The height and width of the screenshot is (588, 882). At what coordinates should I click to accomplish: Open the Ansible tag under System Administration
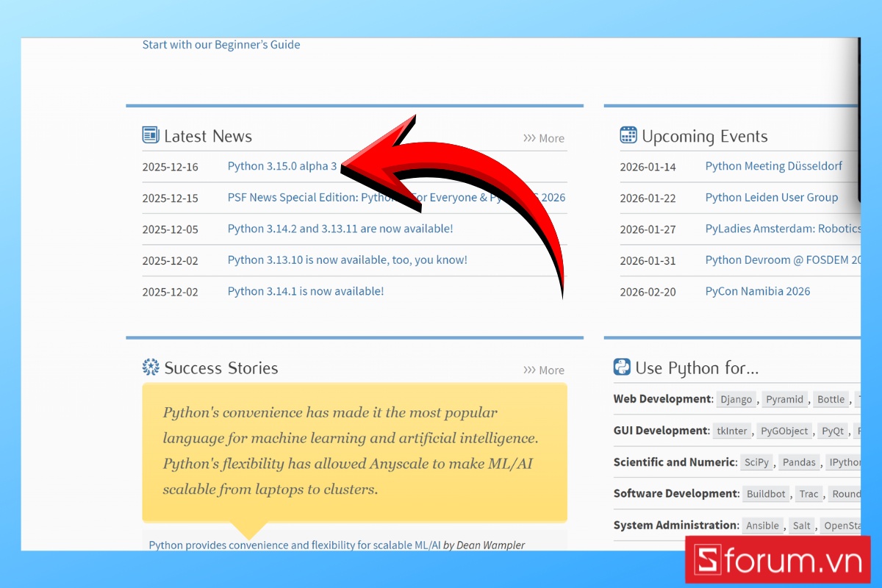762,526
